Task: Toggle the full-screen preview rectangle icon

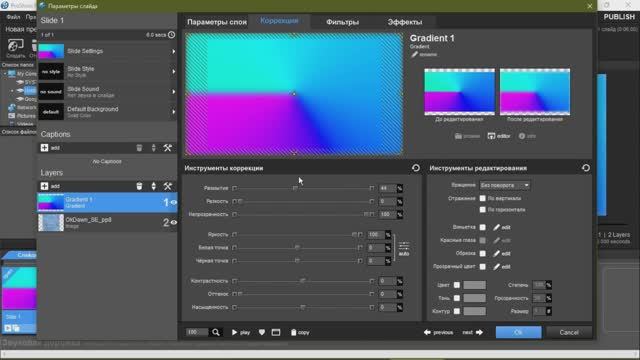Action: coord(276,332)
